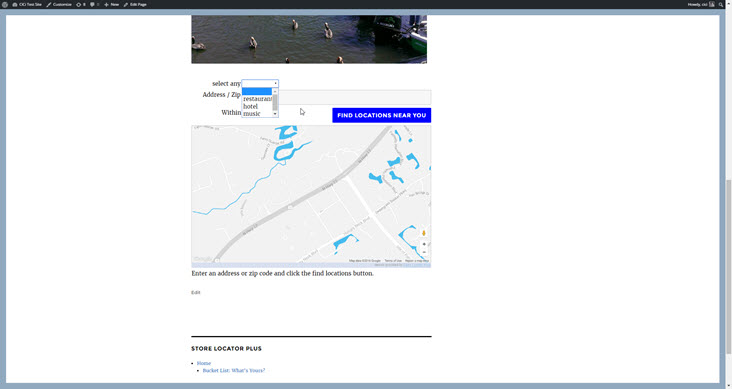Screen dimensions: 732x389
Task: Click the dropdown list's down scroll arrow
Action: (x=275, y=114)
